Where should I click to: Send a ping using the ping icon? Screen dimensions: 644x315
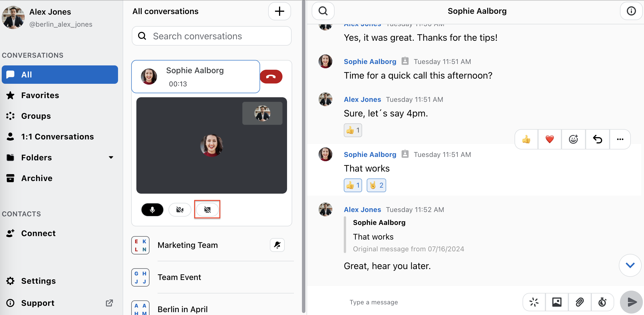(x=534, y=302)
